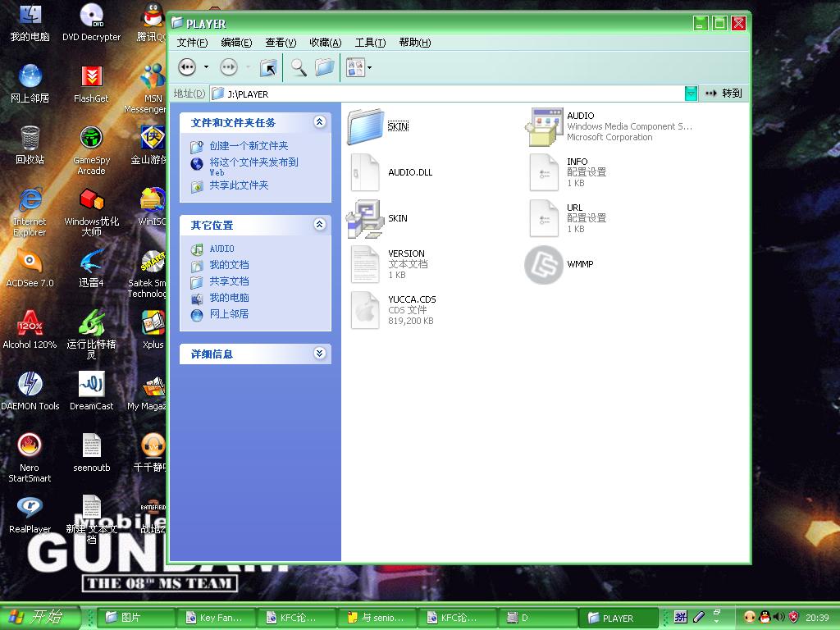The width and height of the screenshot is (840, 630).
Task: Select the URL configuration file
Action: [568, 218]
